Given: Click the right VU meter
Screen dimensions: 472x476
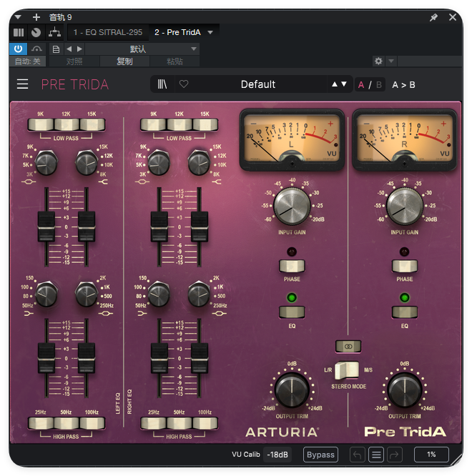Looking at the screenshot, I should click(405, 139).
